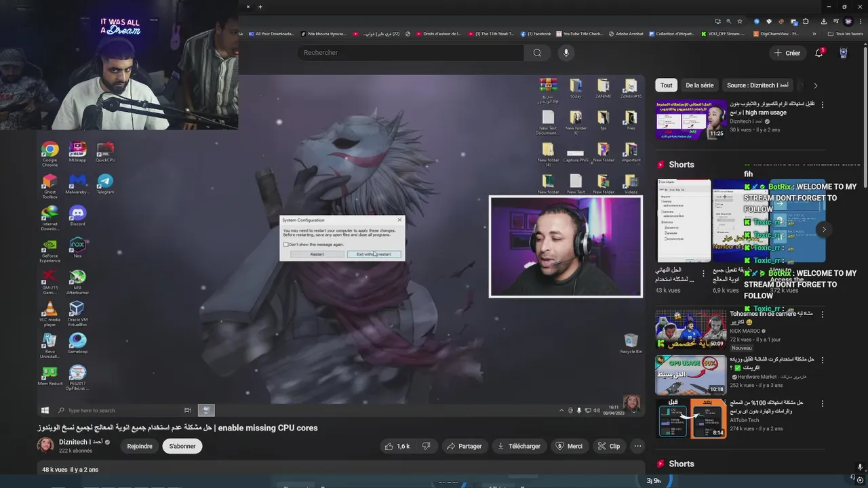This screenshot has width=868, height=488.
Task: Click the like thumbs-up button showing 1,6 k
Action: coord(397,446)
